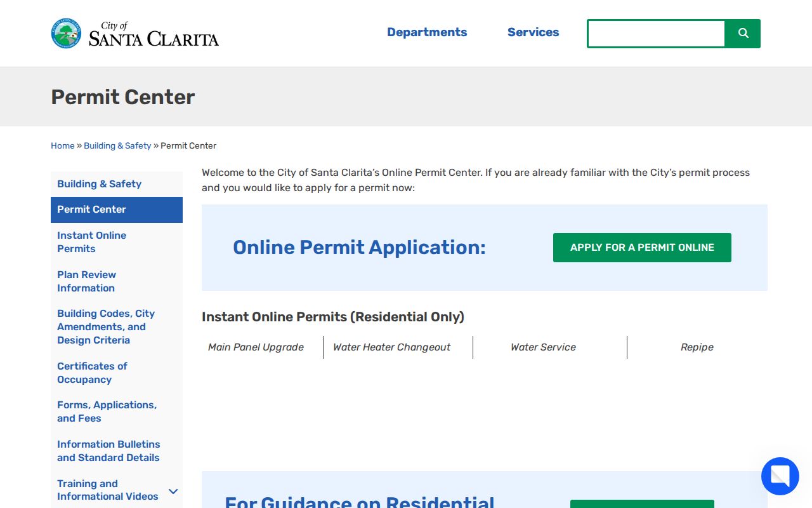Click the Permit Center page title
The image size is (812, 508).
[x=123, y=97]
